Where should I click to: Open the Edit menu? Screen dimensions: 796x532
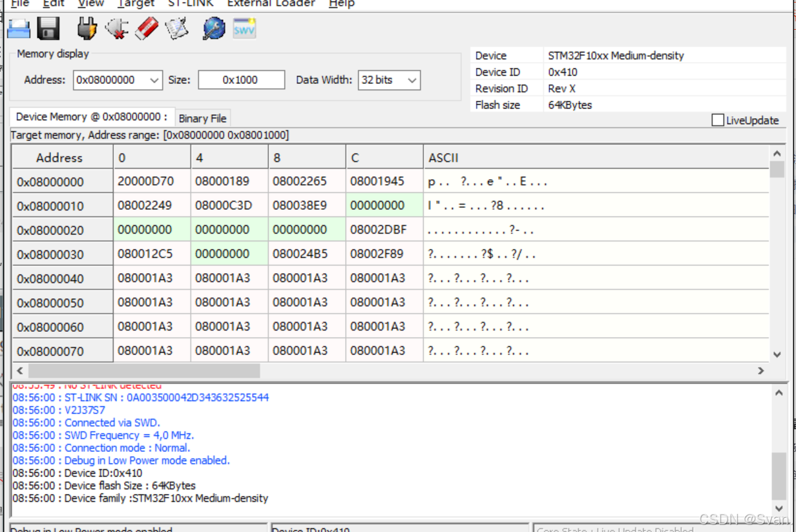(x=54, y=3)
